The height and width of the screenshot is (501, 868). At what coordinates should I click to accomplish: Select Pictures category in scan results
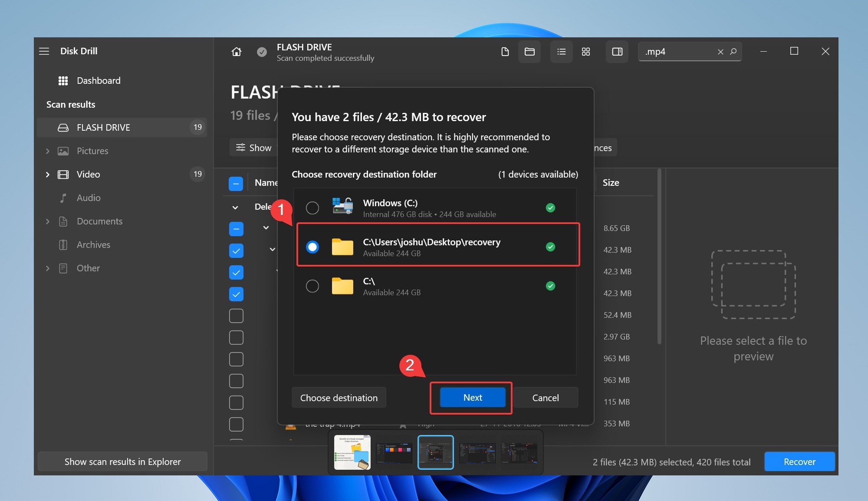pos(92,150)
